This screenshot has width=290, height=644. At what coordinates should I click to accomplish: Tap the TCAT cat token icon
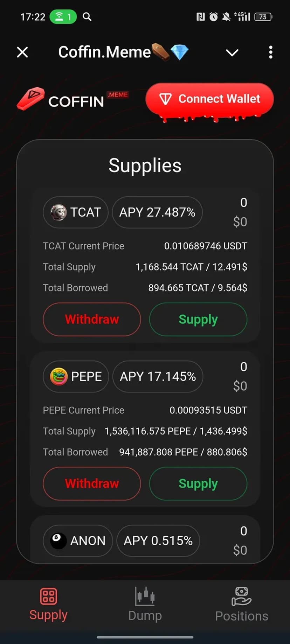(x=58, y=212)
